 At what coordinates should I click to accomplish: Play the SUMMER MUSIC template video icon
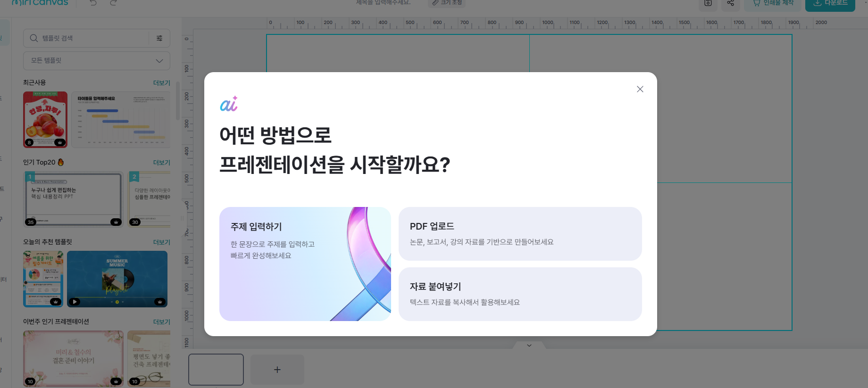point(75,302)
